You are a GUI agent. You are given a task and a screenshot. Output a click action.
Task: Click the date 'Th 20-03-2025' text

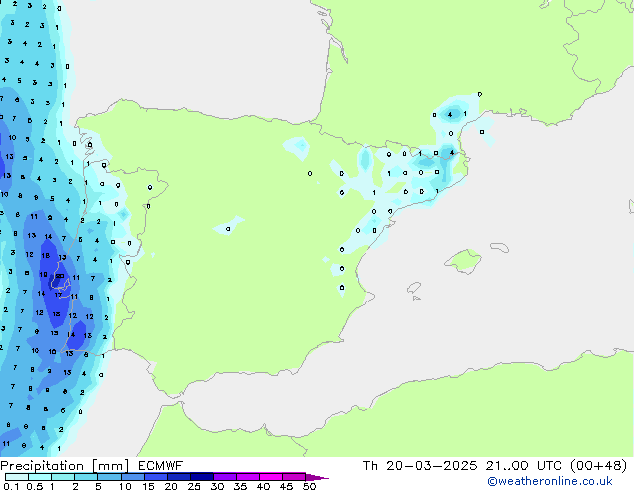tap(412, 465)
